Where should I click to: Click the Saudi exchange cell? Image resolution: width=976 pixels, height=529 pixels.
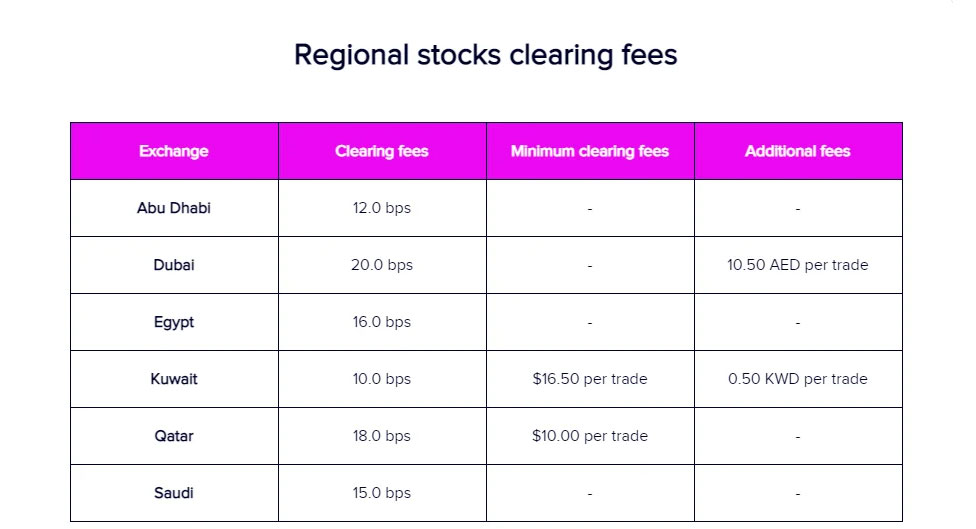click(174, 493)
